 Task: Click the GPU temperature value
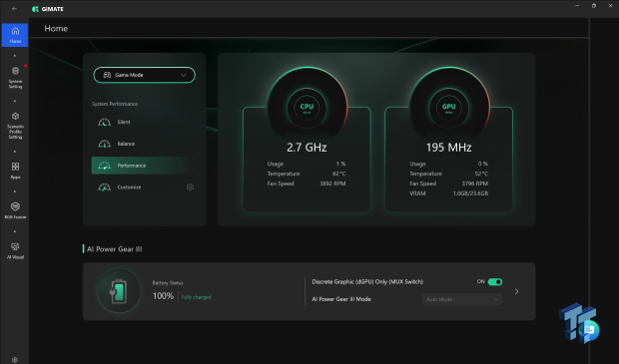[481, 174]
